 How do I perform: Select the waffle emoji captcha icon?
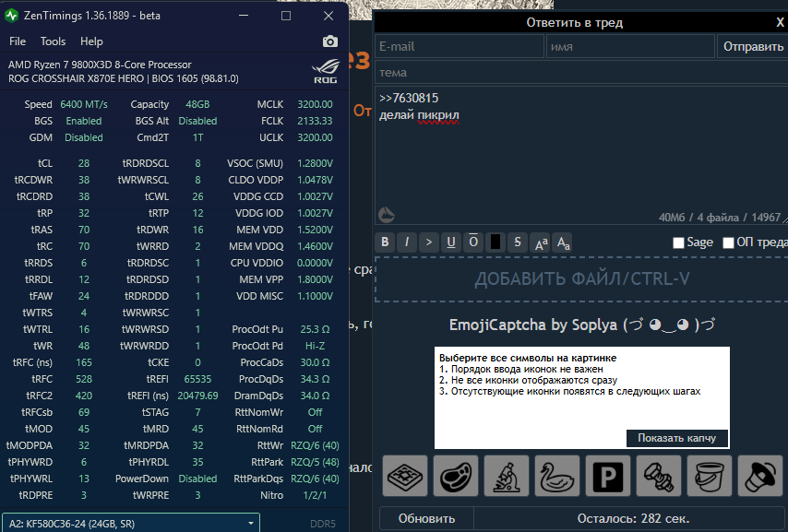click(x=405, y=475)
